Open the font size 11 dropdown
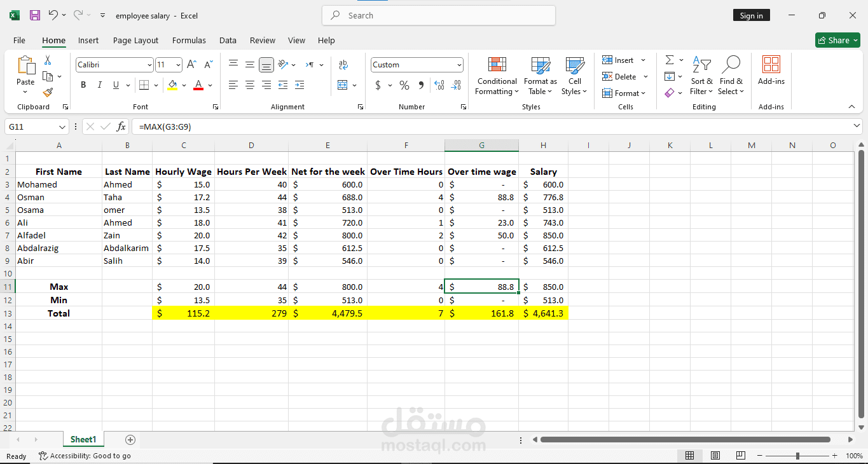Image resolution: width=868 pixels, height=464 pixels. pos(179,65)
